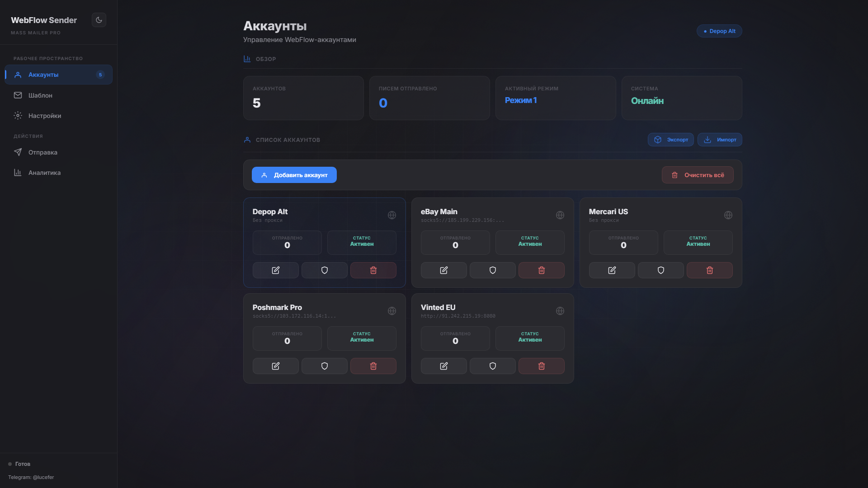Delete the Mercari US account
The height and width of the screenshot is (488, 868).
709,270
